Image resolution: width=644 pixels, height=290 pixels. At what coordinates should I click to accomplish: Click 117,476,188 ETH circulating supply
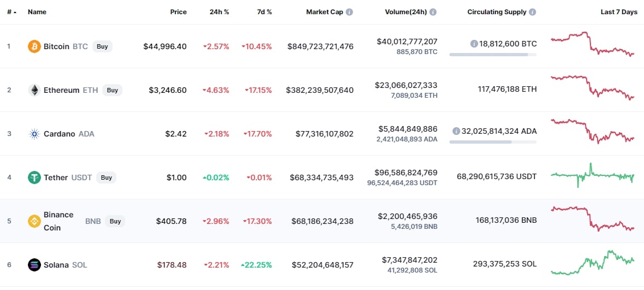click(x=507, y=89)
